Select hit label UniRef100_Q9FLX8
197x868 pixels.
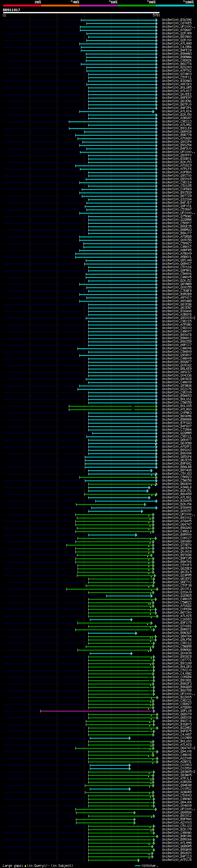click(x=176, y=711)
